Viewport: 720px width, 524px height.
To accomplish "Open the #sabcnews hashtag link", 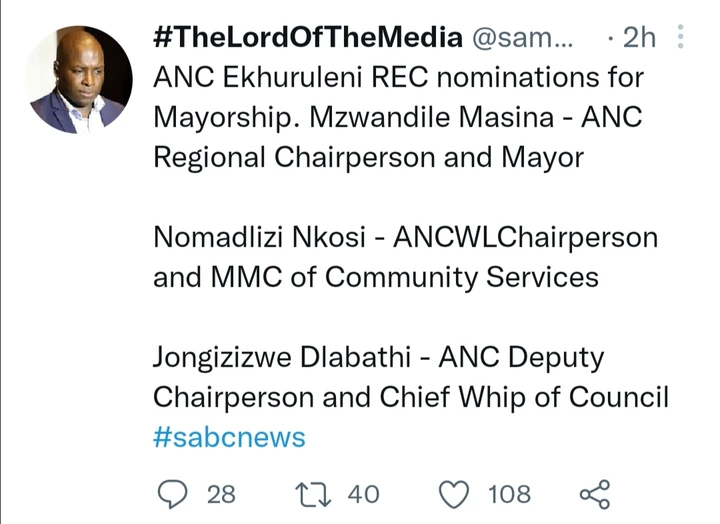I will coord(229,437).
